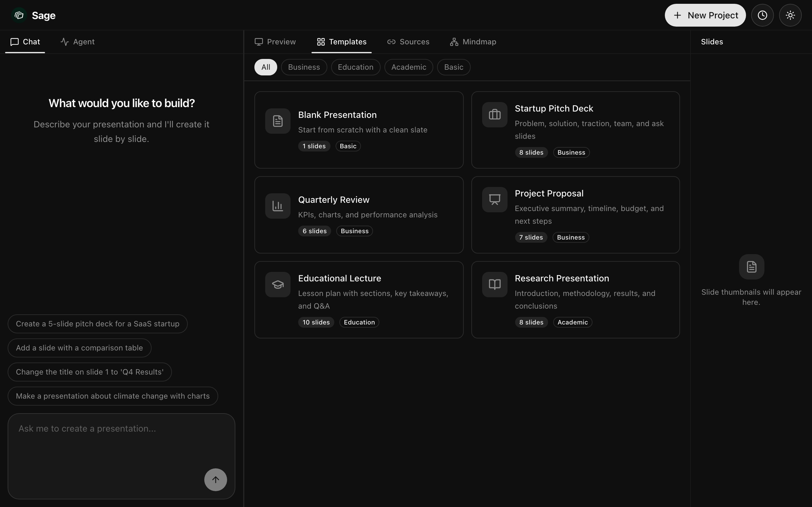Switch to the Sources tab

click(408, 42)
